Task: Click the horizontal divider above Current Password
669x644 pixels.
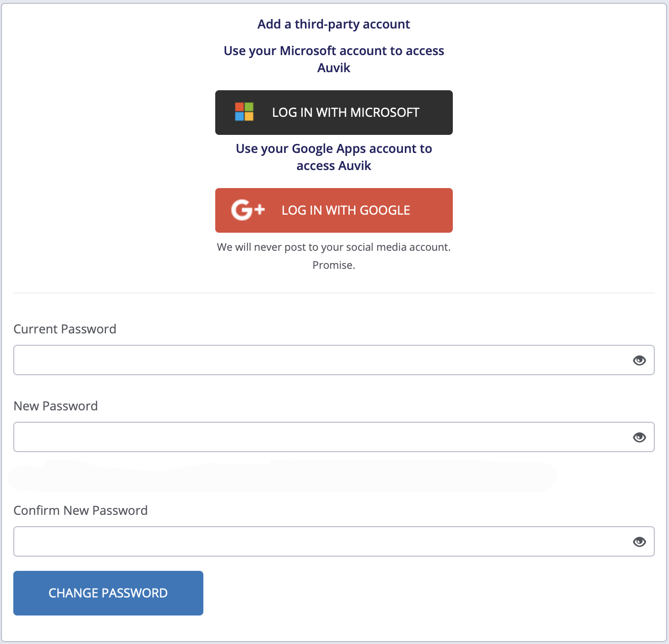Action: (x=334, y=293)
